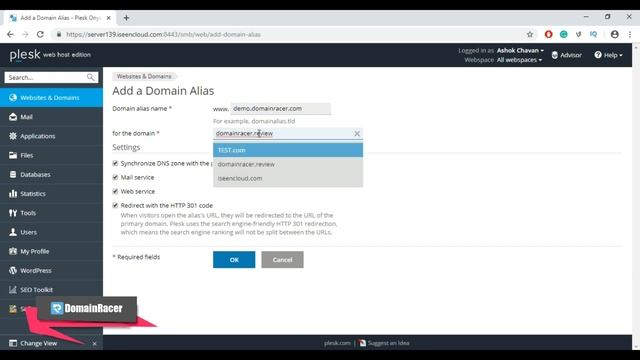Bookmark this page with the star
640x360 pixels.
[530, 34]
